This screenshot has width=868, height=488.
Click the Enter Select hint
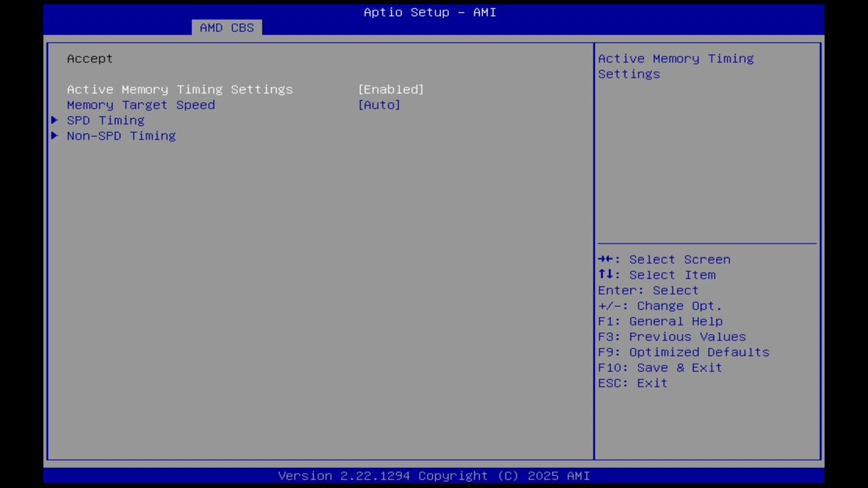point(648,290)
